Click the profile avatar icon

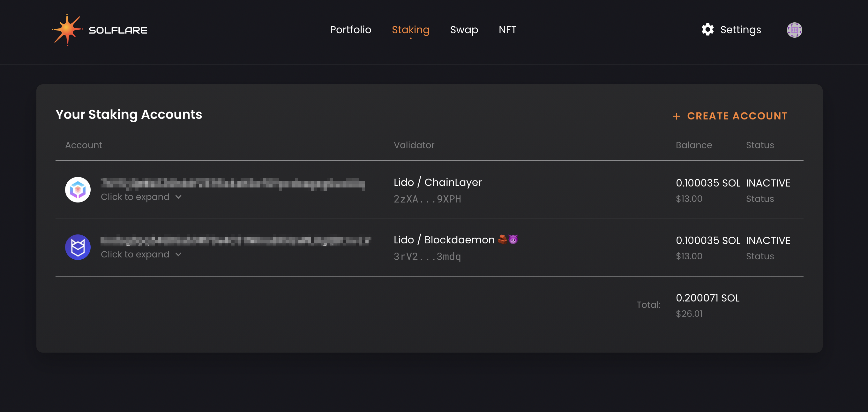[x=794, y=30]
